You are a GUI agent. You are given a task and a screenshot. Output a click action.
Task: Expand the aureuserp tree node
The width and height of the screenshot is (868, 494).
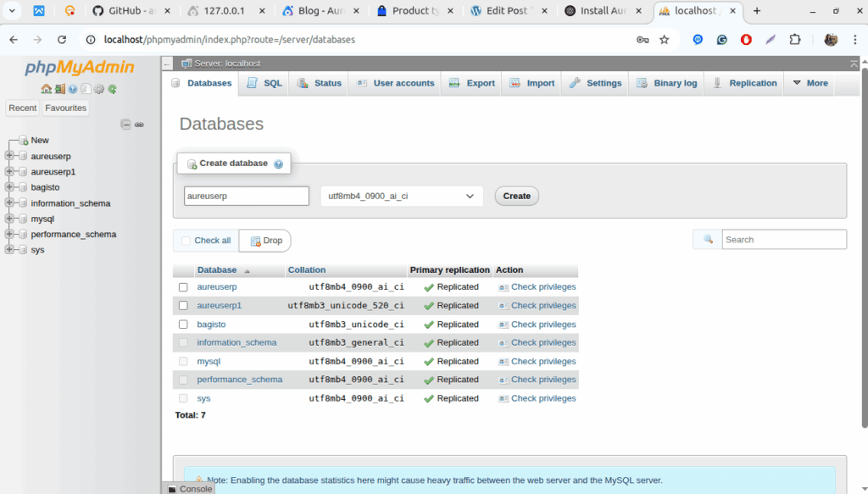(x=9, y=156)
